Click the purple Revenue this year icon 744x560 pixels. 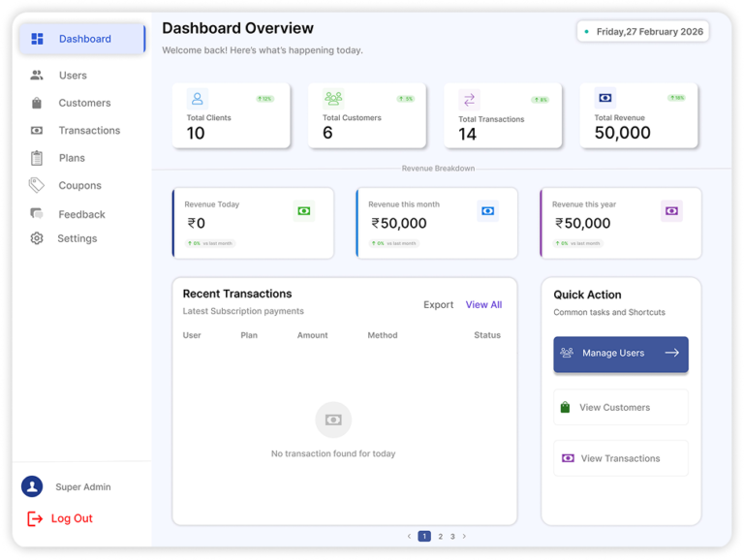671,211
